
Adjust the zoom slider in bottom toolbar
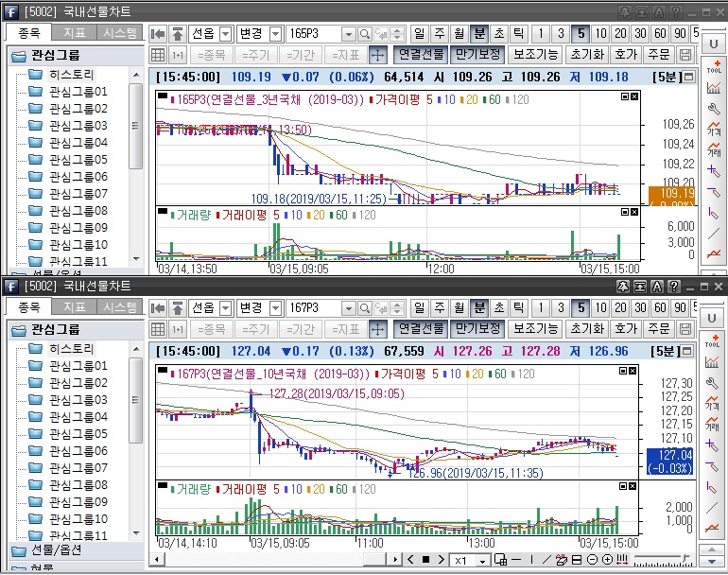tap(662, 560)
